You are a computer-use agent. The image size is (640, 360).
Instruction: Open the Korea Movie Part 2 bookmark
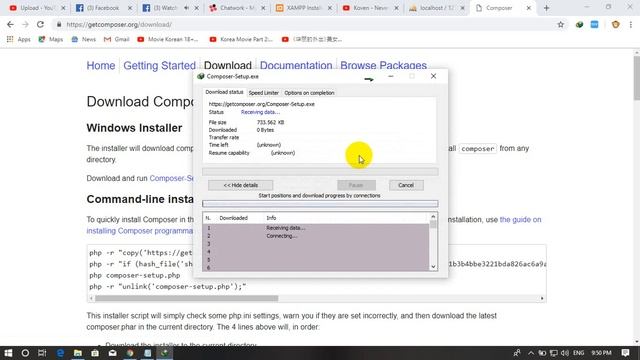[241, 39]
